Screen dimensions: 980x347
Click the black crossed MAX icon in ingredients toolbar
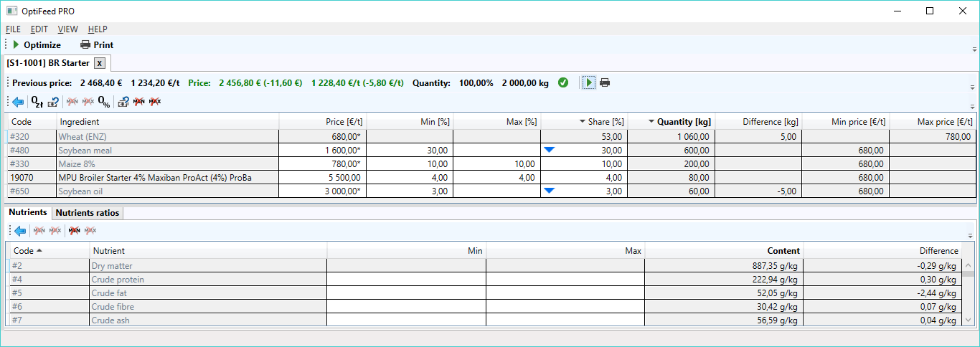coord(154,102)
